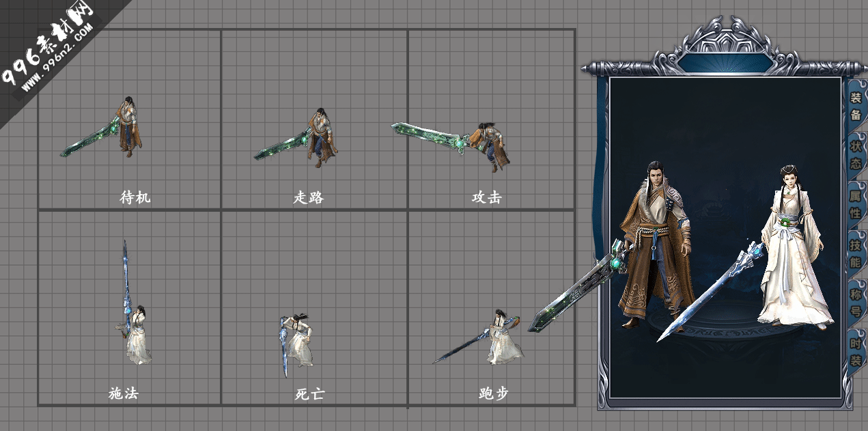Viewport: 868px width, 431px height.
Task: Select the 走路 walking pose sprite
Action: point(296,137)
